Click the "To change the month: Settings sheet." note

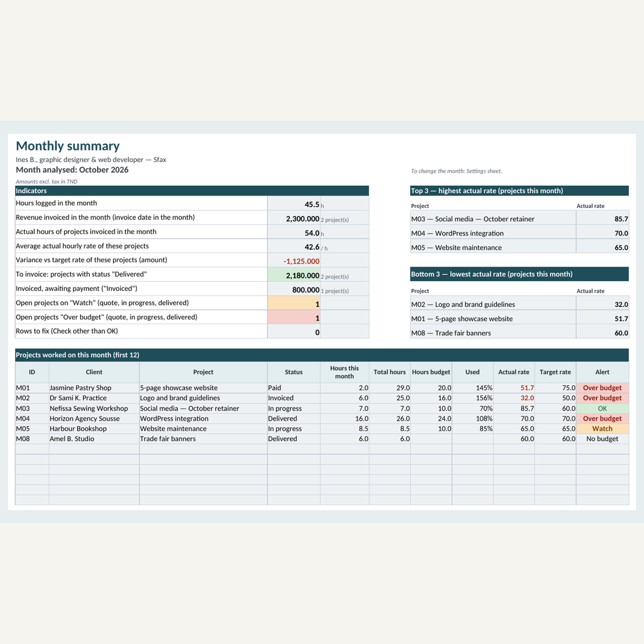(x=457, y=171)
